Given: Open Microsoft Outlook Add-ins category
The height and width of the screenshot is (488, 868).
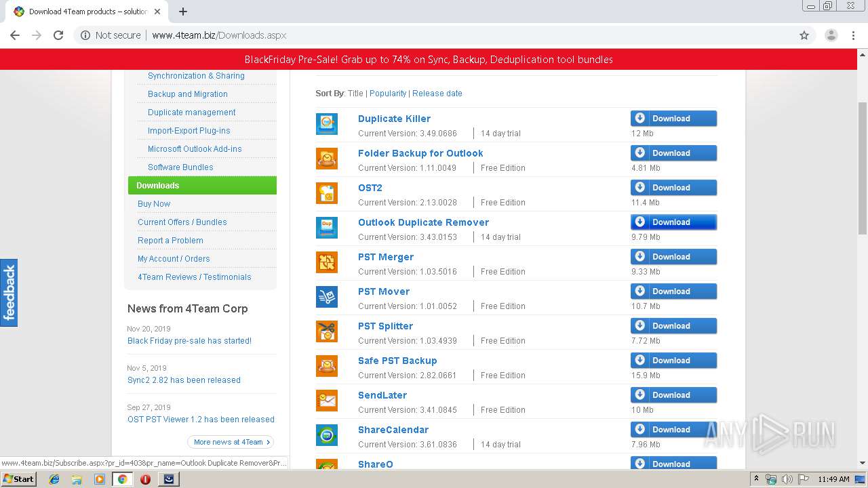Looking at the screenshot, I should click(195, 149).
